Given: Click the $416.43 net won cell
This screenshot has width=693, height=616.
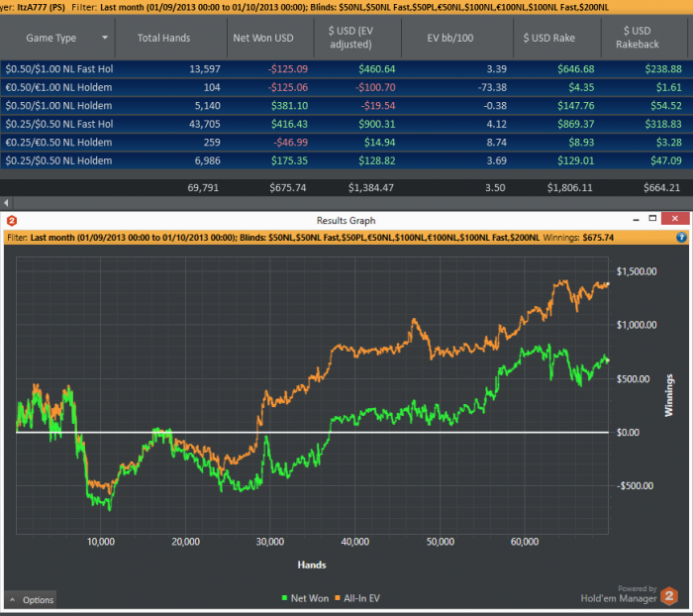Looking at the screenshot, I should pos(289,124).
